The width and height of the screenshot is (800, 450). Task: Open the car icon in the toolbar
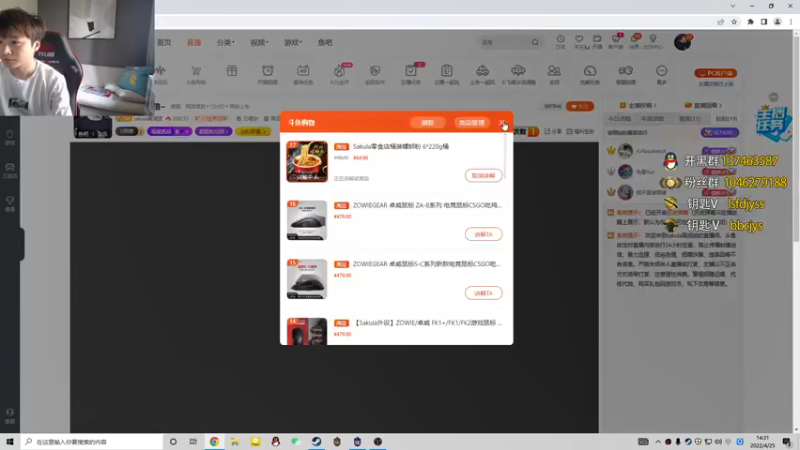pyautogui.click(x=482, y=71)
